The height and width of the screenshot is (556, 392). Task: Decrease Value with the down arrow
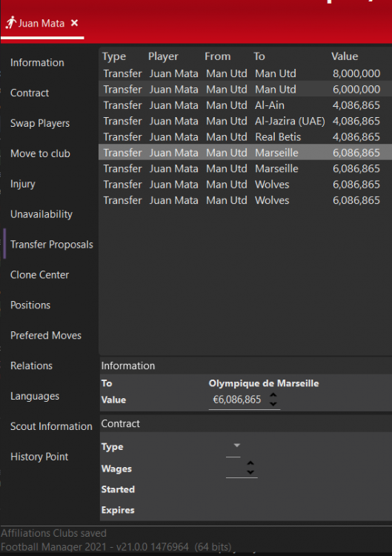(273, 404)
